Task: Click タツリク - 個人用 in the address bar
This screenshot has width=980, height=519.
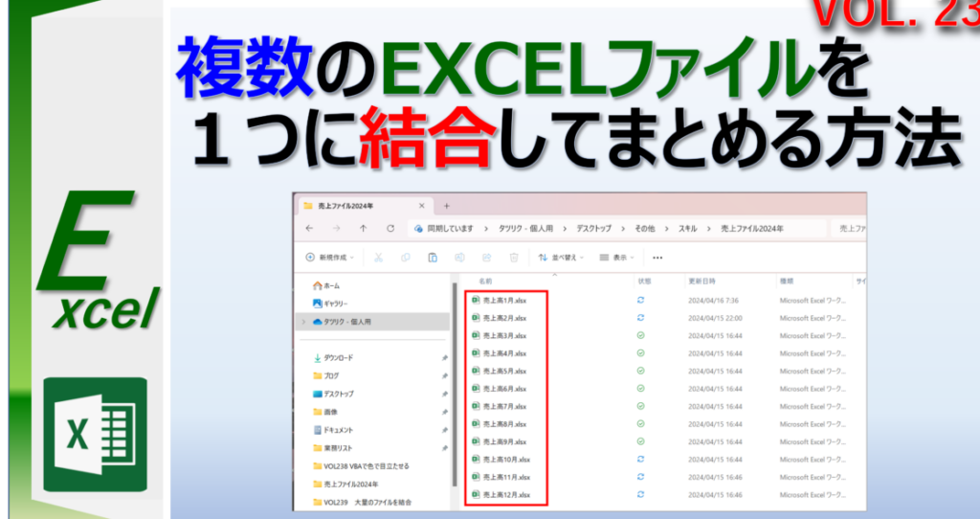Action: 525,229
